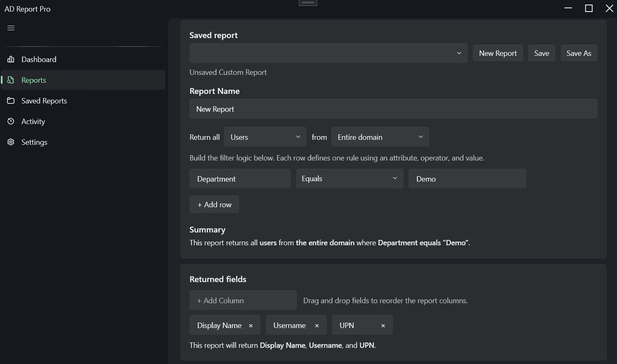The image size is (617, 364).
Task: Open the Users object type dropdown
Action: (265, 137)
